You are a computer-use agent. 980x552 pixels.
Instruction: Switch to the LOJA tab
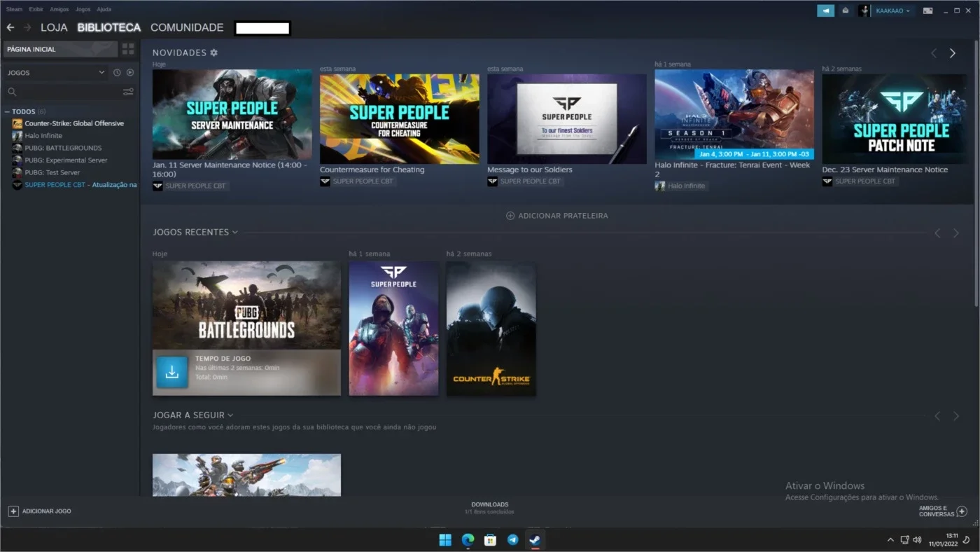click(x=54, y=27)
